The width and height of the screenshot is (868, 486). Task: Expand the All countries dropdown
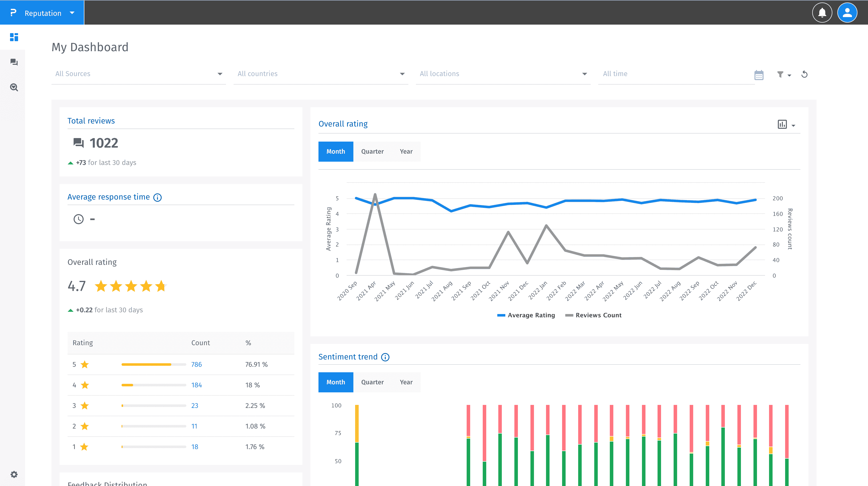point(320,74)
